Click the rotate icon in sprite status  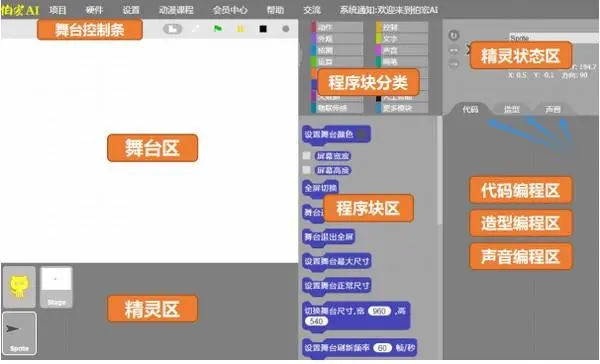point(454,36)
